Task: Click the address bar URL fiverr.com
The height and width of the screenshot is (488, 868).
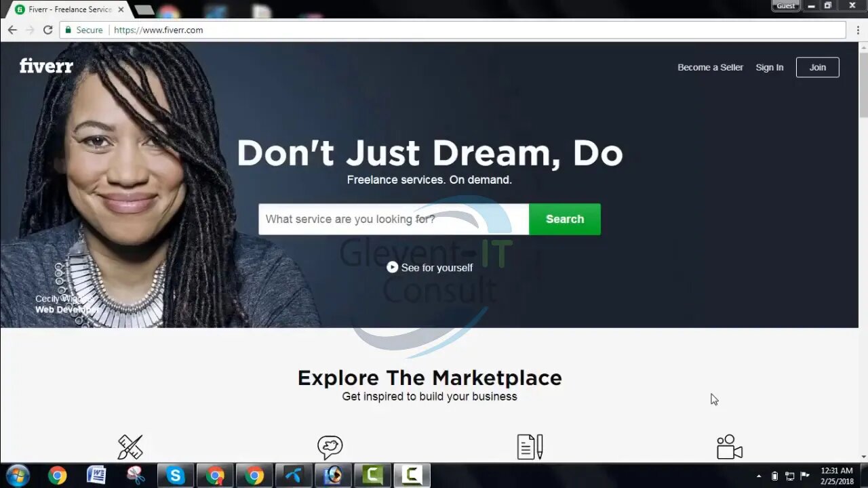Action: pyautogui.click(x=158, y=30)
